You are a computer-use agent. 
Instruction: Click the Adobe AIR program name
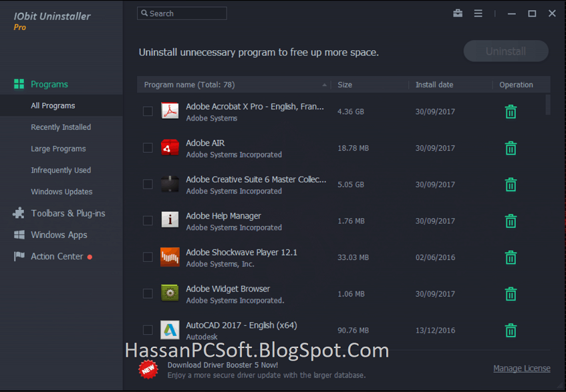pyautogui.click(x=205, y=143)
